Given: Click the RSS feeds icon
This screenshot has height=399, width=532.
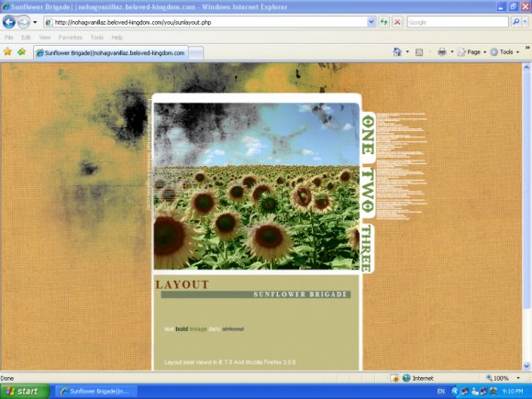Looking at the screenshot, I should pyautogui.click(x=419, y=52).
